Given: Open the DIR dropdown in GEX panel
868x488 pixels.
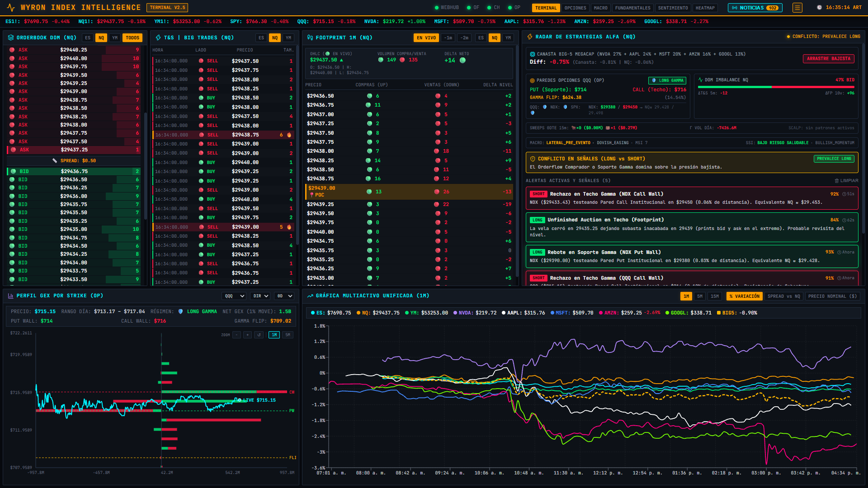Looking at the screenshot, I should coord(261,296).
